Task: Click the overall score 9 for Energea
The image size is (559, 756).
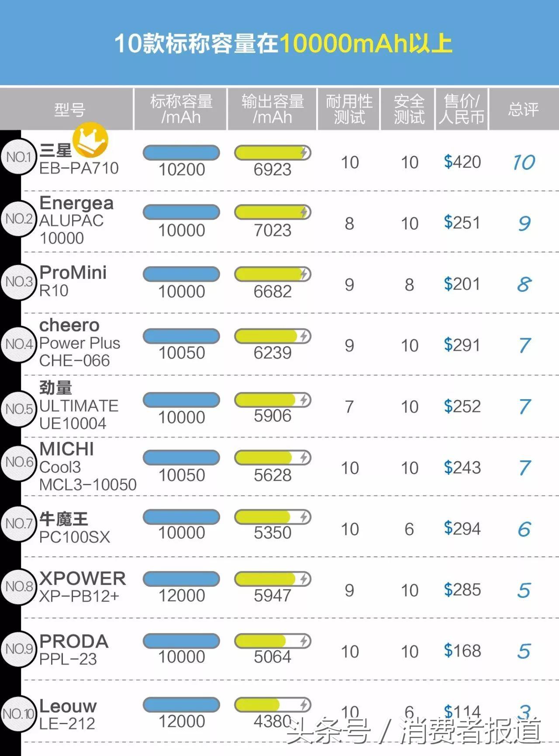Action: (524, 224)
